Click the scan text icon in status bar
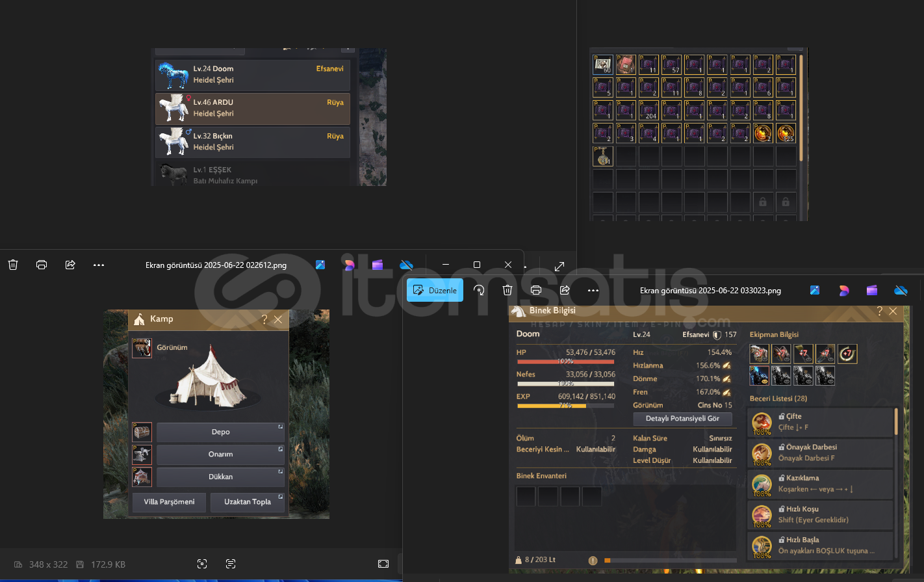This screenshot has height=582, width=924. tap(231, 564)
